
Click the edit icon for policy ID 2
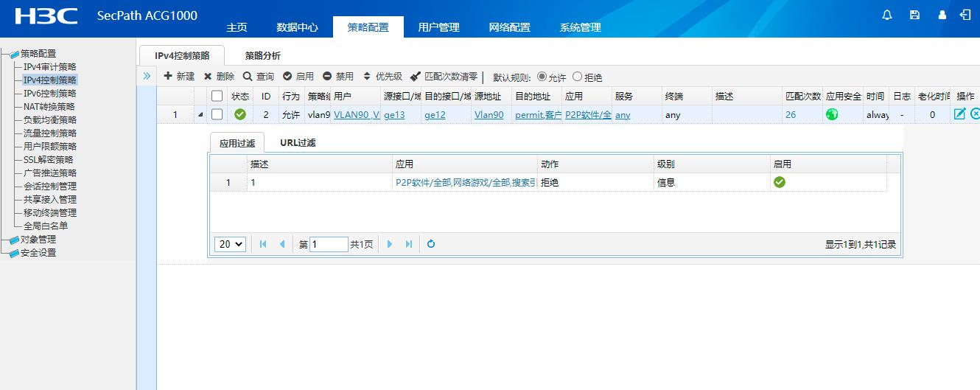(959, 114)
